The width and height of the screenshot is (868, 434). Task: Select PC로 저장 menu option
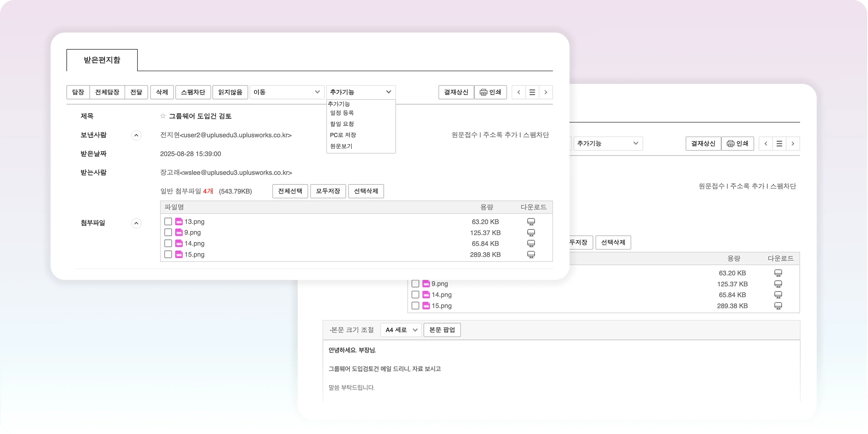pos(343,135)
